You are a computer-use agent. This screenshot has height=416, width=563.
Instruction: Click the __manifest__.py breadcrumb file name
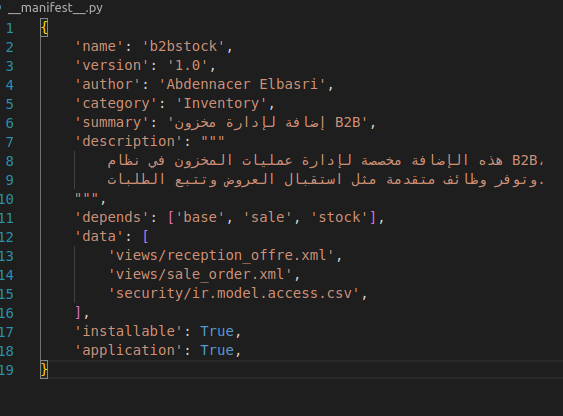(55, 8)
